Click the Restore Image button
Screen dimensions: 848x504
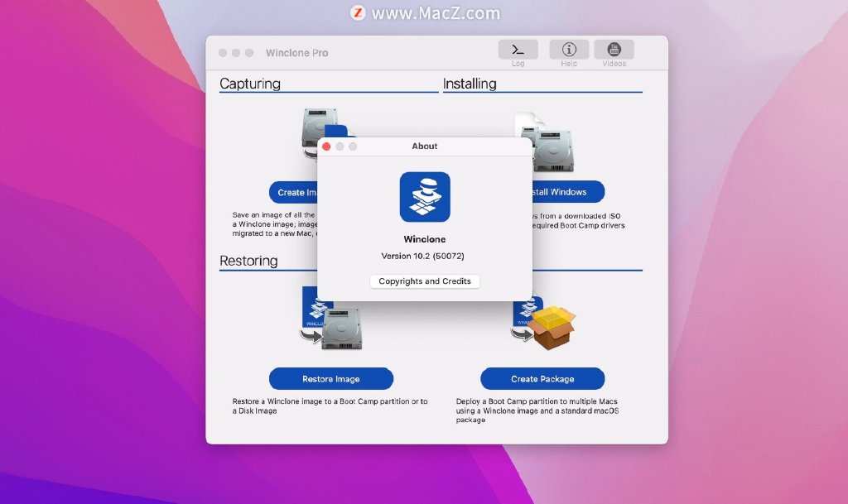330,378
